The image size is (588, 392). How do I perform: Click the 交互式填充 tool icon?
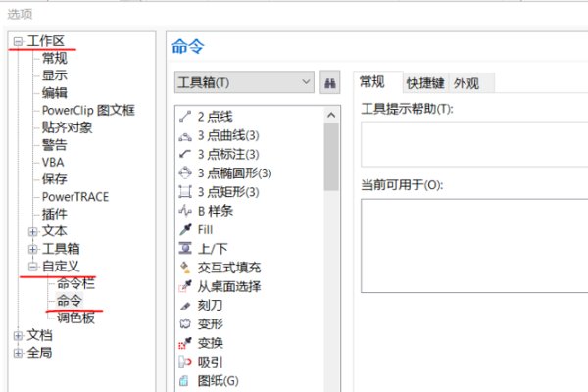[x=185, y=268]
